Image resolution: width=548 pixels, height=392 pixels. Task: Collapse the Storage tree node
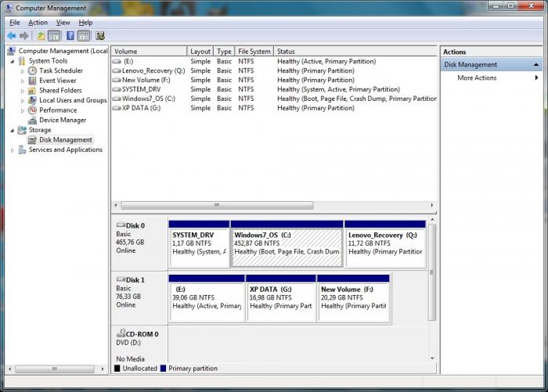13,131
